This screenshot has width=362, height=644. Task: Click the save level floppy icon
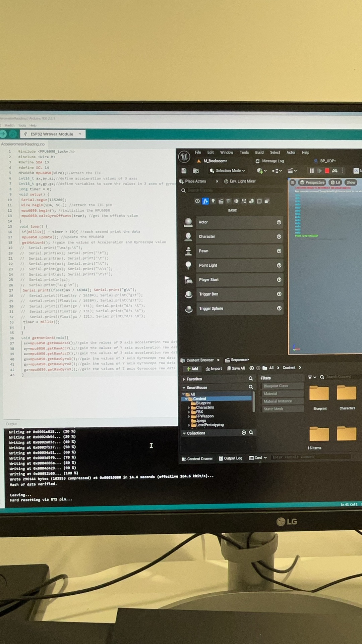[184, 171]
